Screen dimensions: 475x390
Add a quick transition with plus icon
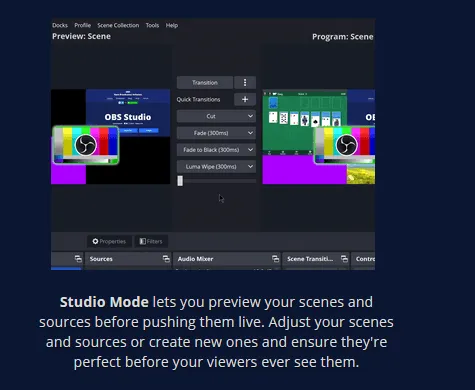tap(245, 99)
